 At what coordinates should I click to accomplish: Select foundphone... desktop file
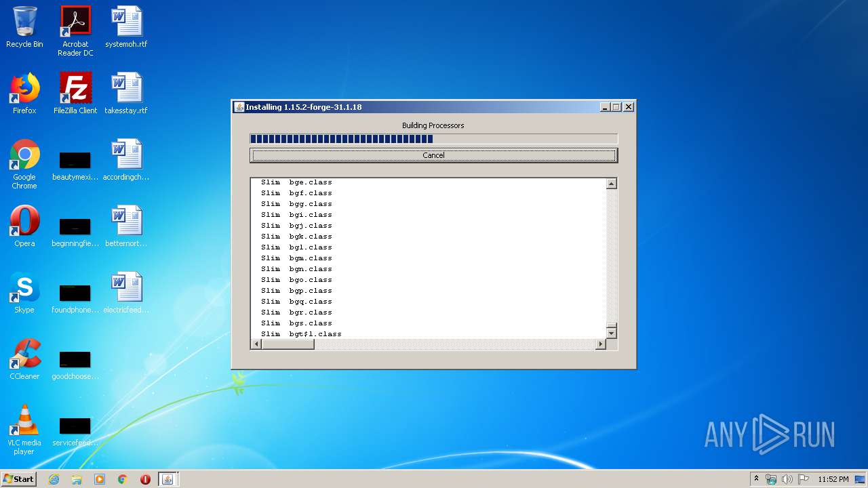click(x=75, y=298)
